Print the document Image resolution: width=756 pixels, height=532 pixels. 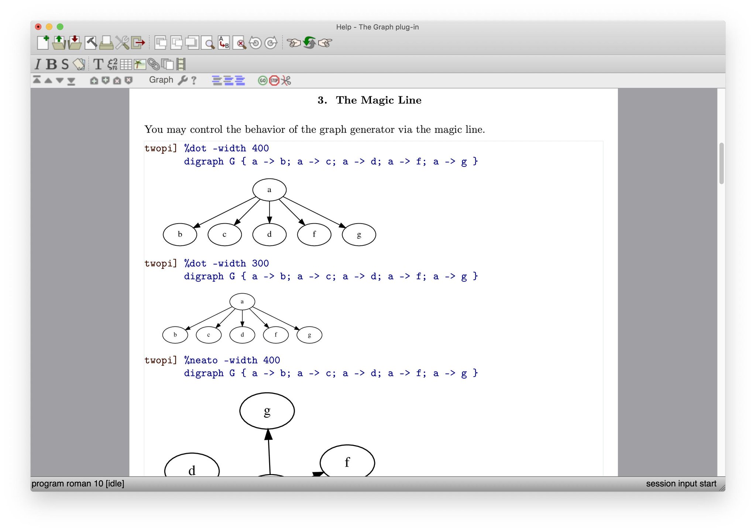tap(106, 43)
